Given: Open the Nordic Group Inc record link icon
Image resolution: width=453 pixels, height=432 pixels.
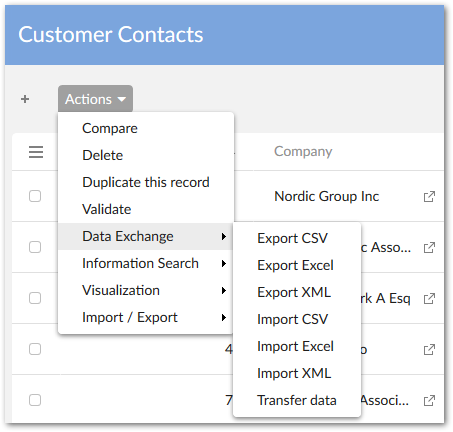Looking at the screenshot, I should [x=429, y=196].
